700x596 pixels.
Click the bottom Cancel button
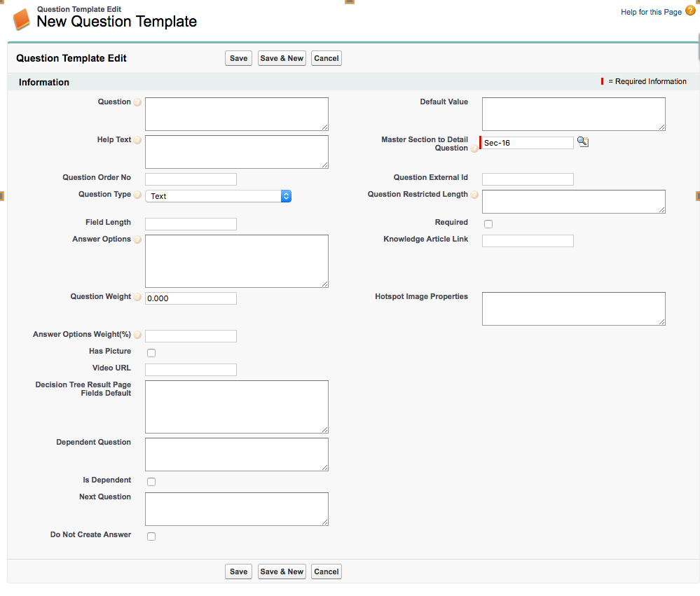point(327,571)
